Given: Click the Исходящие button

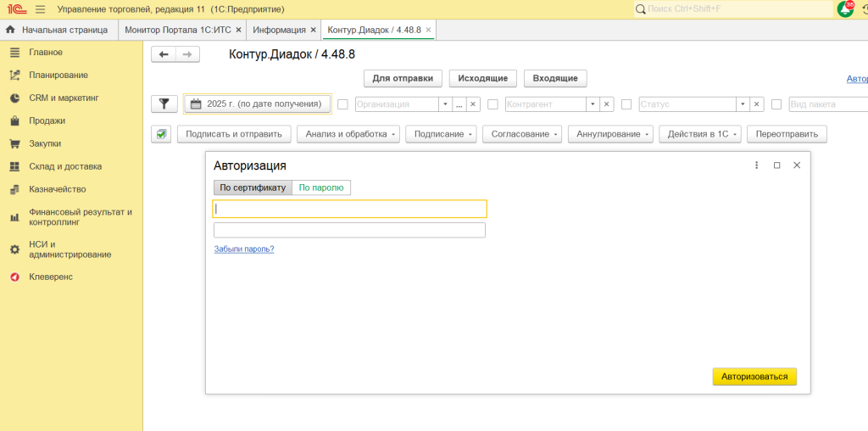Looking at the screenshot, I should (482, 79).
